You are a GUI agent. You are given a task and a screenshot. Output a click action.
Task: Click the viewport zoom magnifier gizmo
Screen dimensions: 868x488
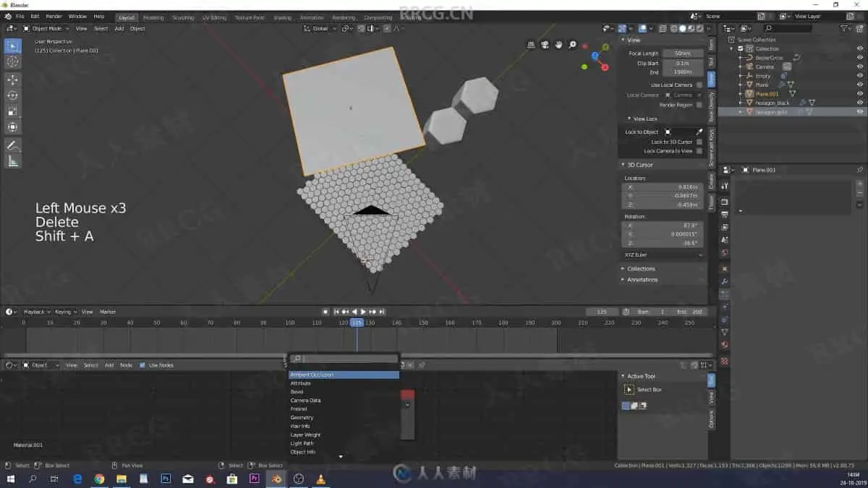coord(572,45)
